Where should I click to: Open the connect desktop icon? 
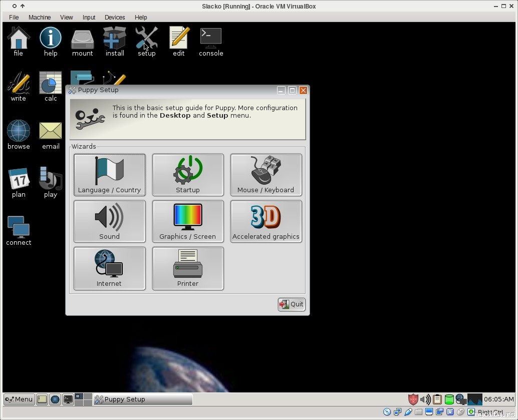19,231
